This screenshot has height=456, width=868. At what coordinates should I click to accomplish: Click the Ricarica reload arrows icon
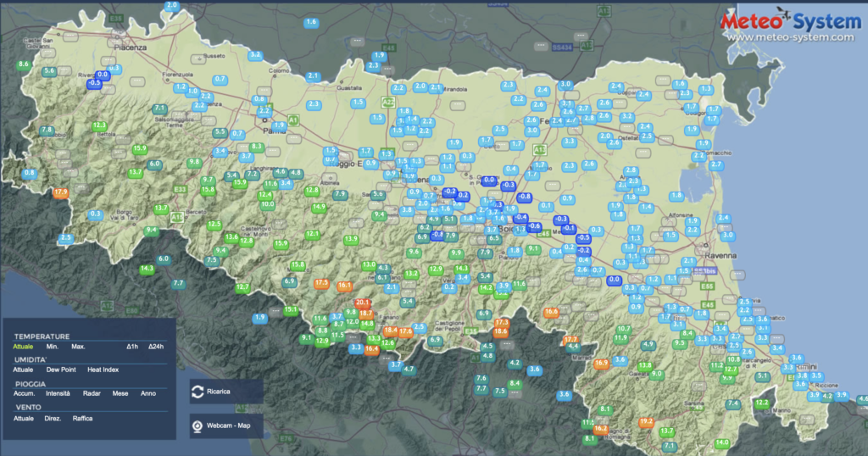[198, 392]
